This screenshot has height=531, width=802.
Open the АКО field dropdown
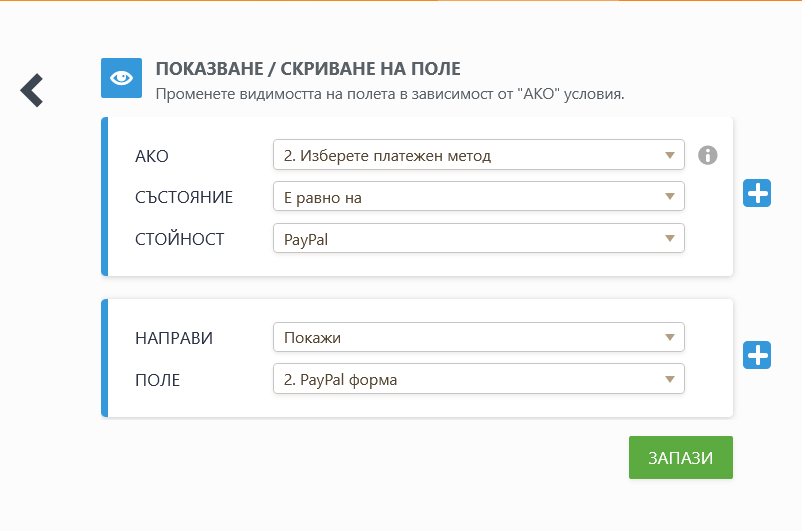[x=478, y=155]
